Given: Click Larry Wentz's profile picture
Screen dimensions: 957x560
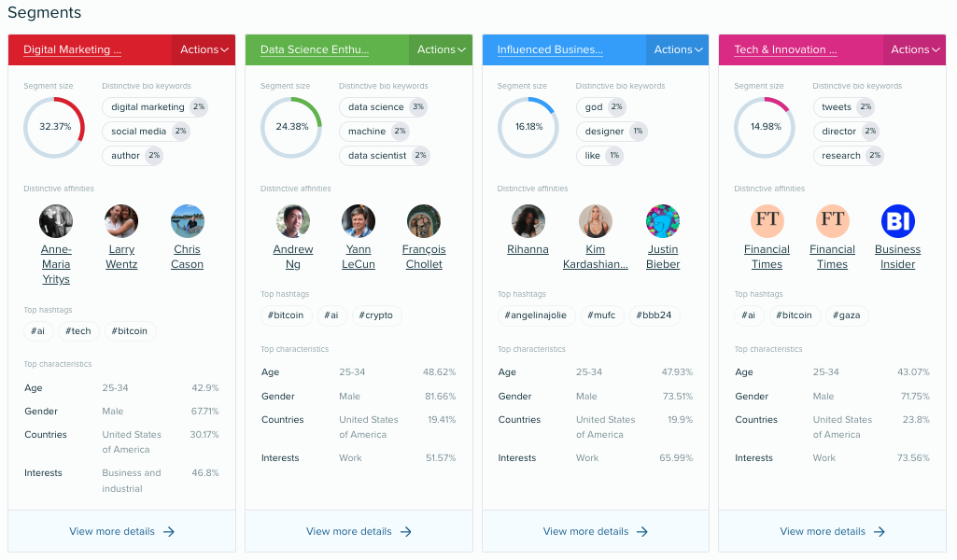Looking at the screenshot, I should tap(120, 220).
